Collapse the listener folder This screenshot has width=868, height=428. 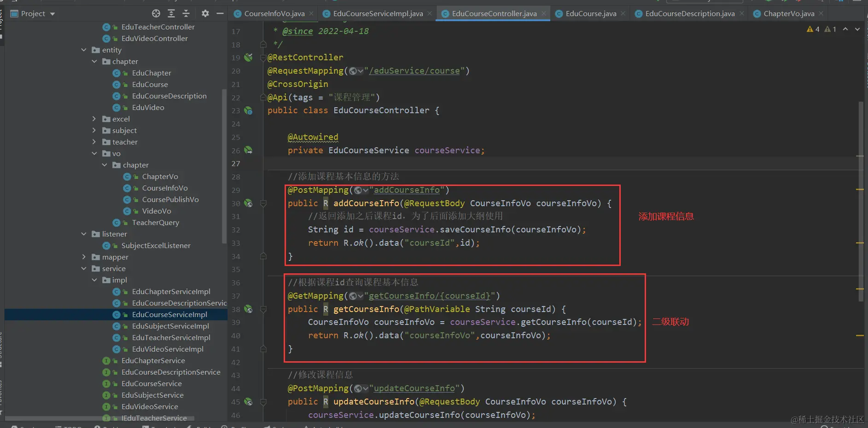(x=84, y=234)
